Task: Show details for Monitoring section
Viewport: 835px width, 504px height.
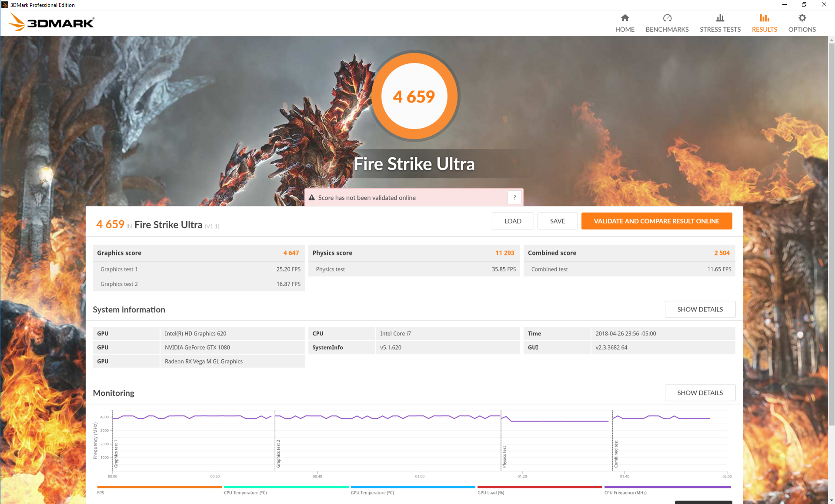Action: coord(699,393)
